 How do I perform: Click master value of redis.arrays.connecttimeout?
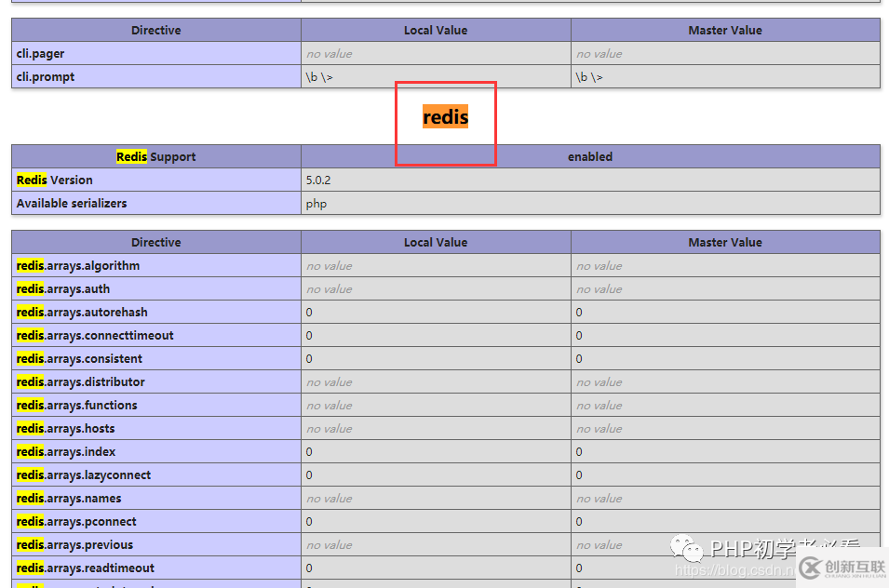[x=725, y=335]
